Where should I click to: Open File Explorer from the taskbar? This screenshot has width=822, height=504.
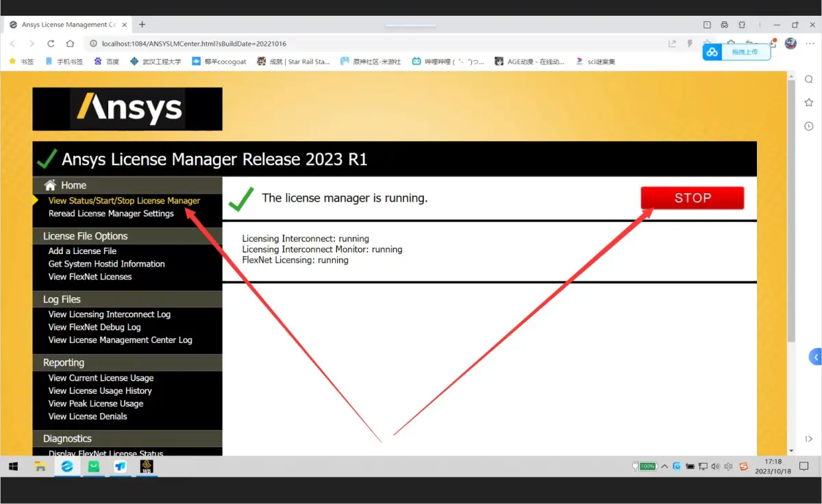(40, 466)
